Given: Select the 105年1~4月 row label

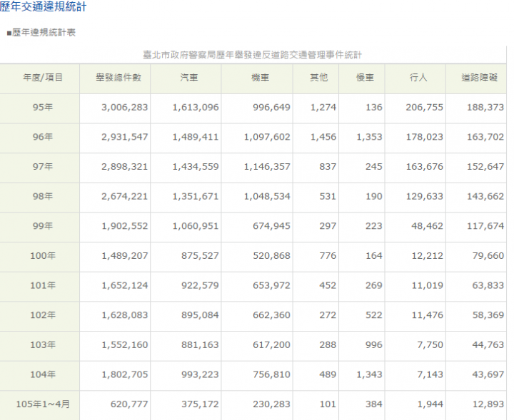Looking at the screenshot, I should (x=43, y=404).
